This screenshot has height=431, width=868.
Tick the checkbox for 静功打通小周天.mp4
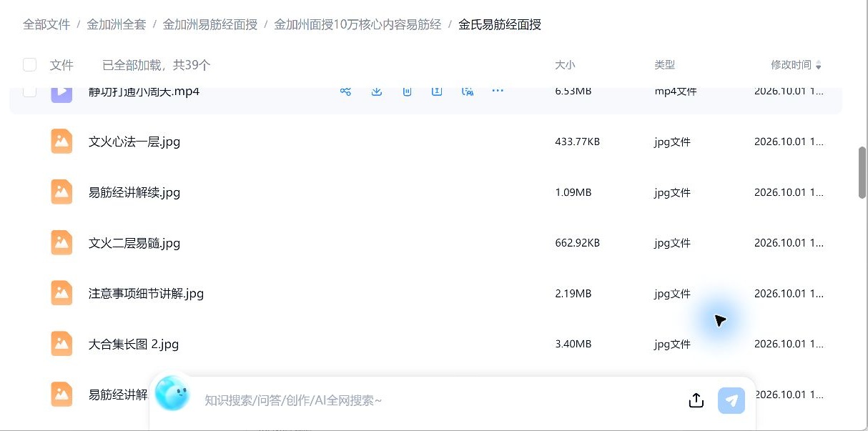29,91
